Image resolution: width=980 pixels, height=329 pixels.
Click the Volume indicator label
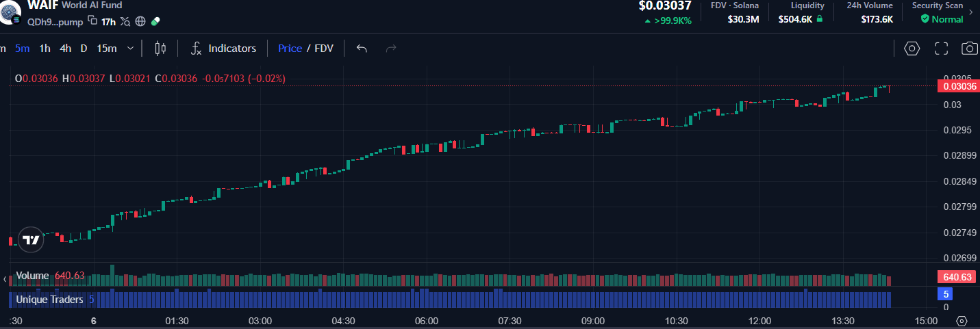tap(32, 276)
